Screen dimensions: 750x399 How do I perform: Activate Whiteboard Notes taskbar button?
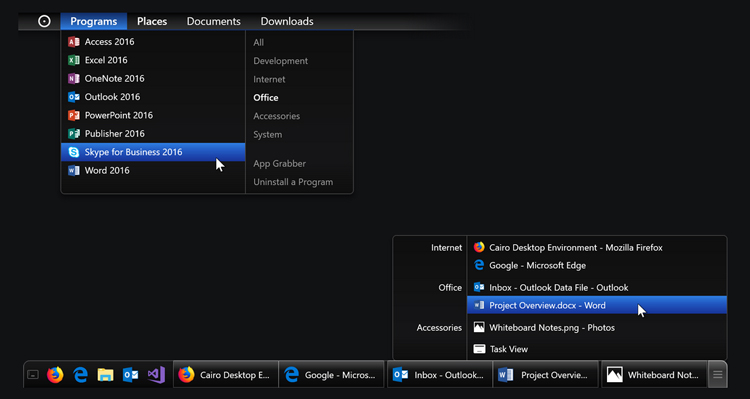tap(654, 375)
